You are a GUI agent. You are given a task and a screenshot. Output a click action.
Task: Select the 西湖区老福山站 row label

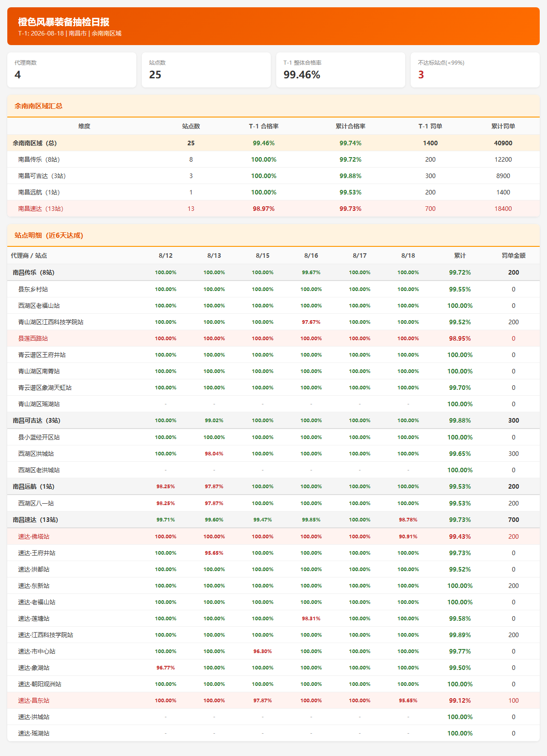[39, 306]
